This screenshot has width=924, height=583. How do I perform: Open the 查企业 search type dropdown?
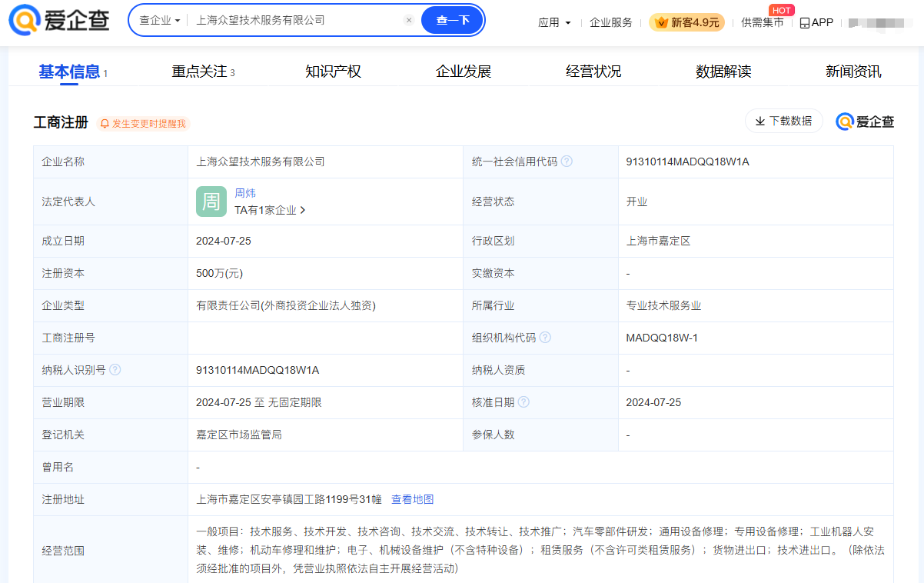[159, 20]
